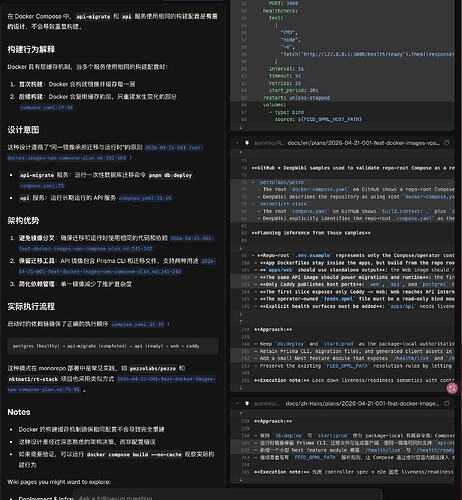Open docs/en/plans/2026-04-21-001-feat-docker-images file path
This screenshot has width=462, height=500.
coord(364,143)
